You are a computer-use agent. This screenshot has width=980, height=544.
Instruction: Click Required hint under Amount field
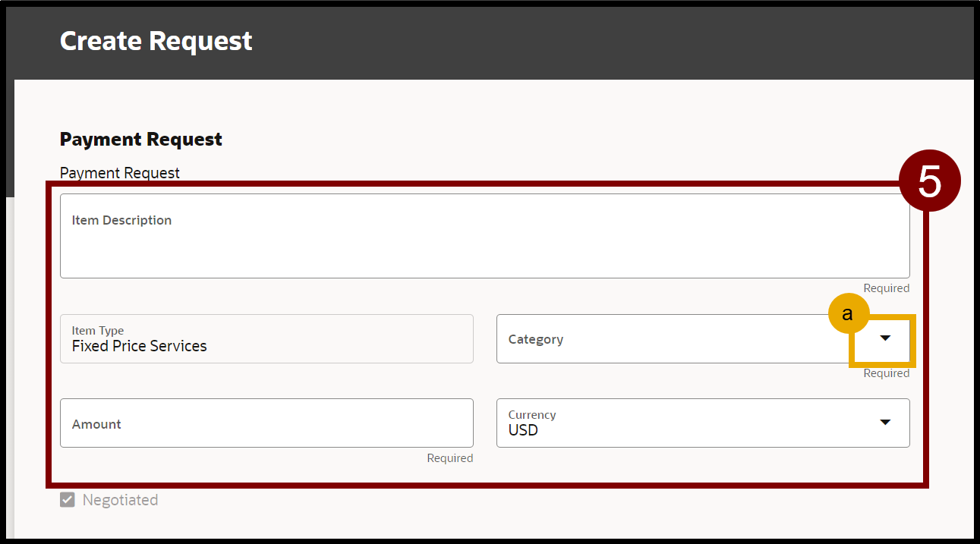click(449, 458)
